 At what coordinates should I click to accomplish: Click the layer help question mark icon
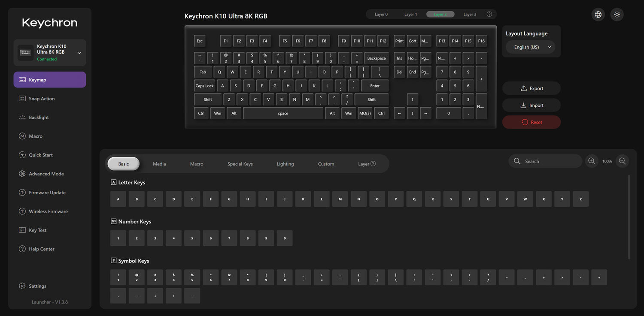[x=489, y=14]
